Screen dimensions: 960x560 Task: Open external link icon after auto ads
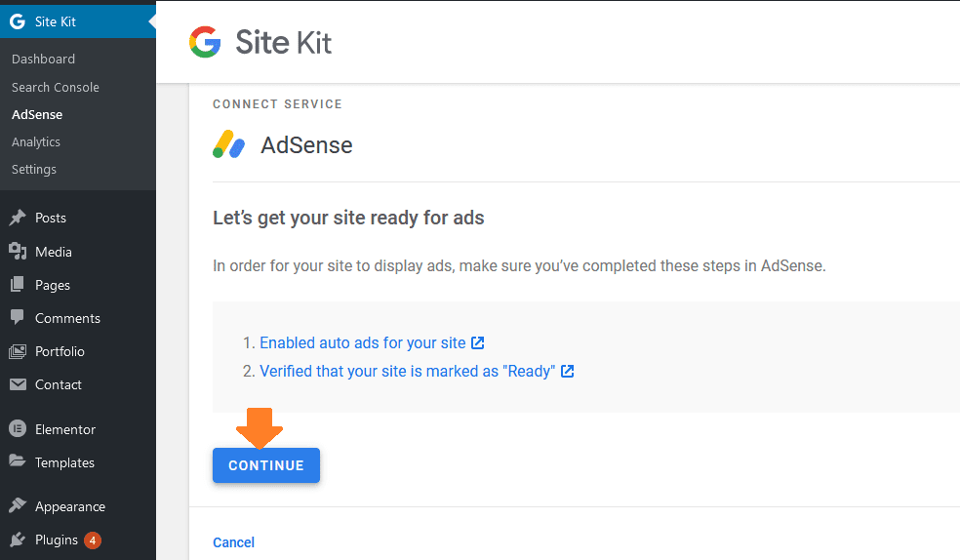coord(477,342)
